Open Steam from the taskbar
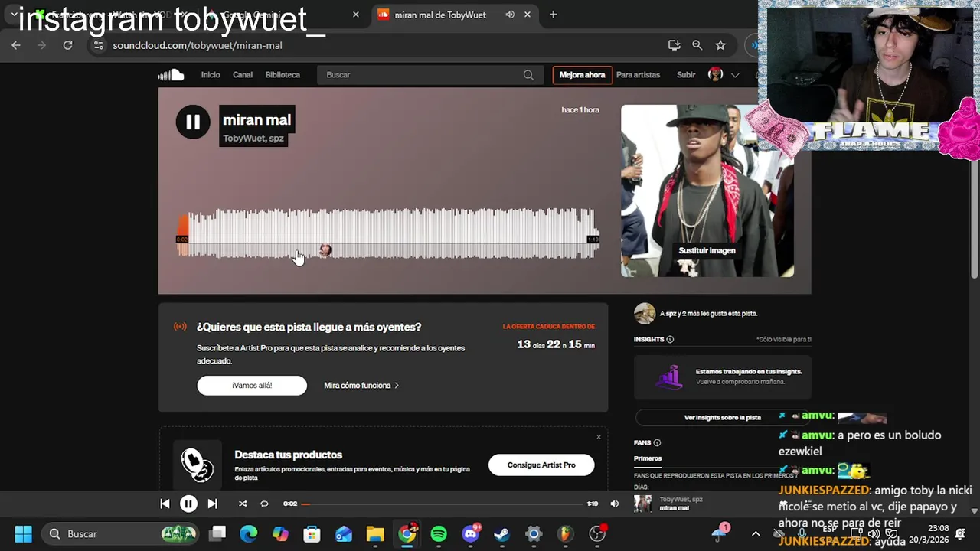Viewport: 980px width, 551px height. coord(502,533)
